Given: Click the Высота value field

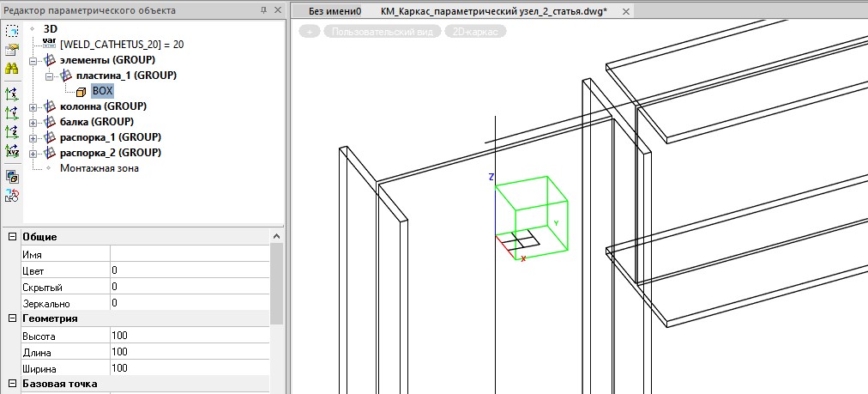Looking at the screenshot, I should [x=189, y=336].
